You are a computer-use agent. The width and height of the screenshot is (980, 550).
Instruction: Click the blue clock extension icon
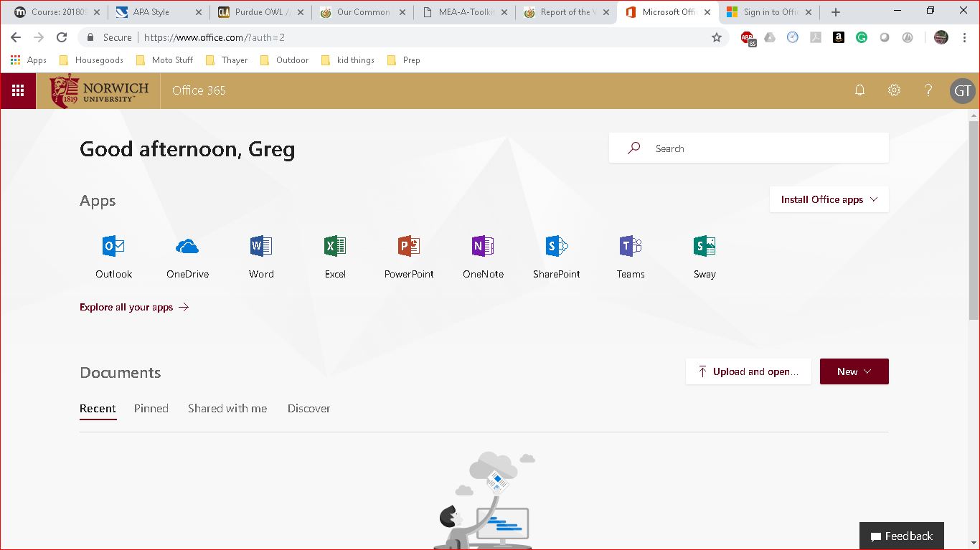coord(793,37)
